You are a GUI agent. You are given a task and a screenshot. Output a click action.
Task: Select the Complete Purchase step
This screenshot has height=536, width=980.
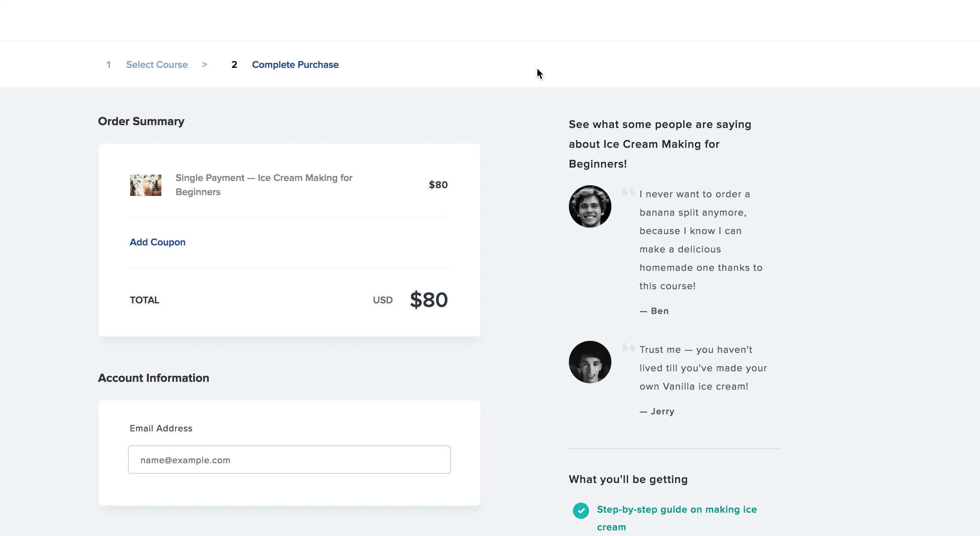point(295,65)
